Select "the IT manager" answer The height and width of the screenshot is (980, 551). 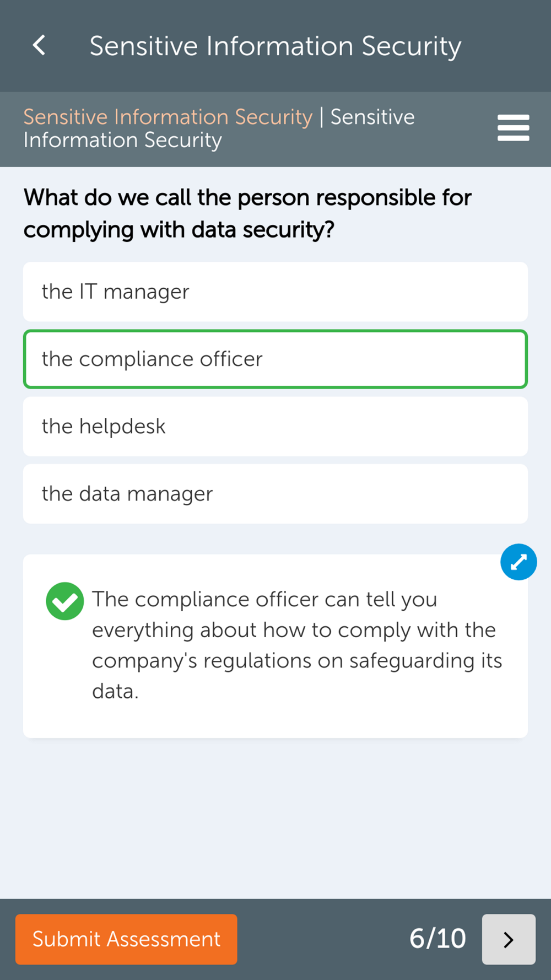click(275, 292)
